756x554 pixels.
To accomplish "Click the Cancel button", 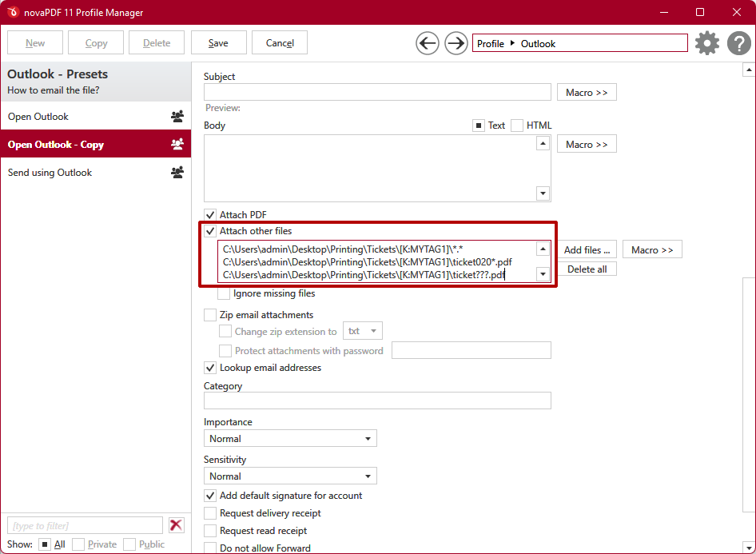I will (280, 43).
